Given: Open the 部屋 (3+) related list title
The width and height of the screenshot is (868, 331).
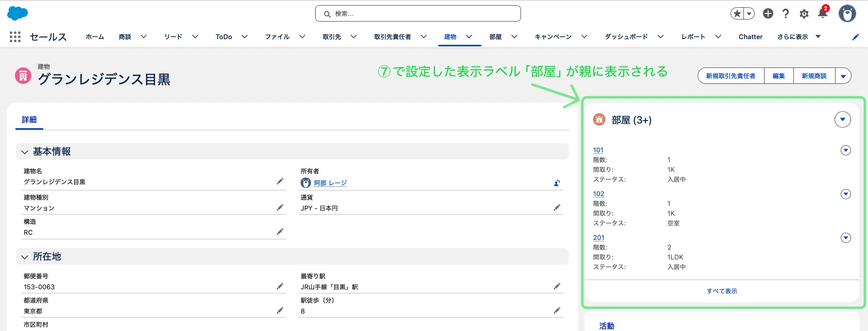Looking at the screenshot, I should tap(632, 120).
